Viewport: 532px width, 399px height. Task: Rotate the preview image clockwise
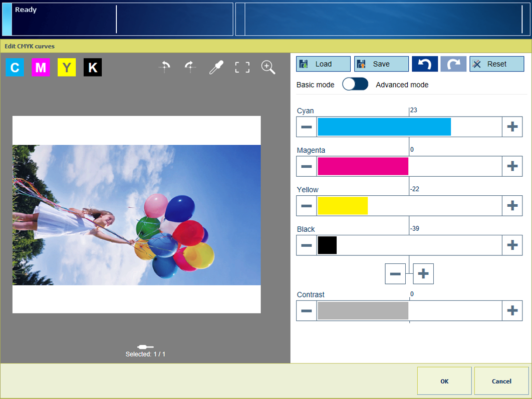190,68
